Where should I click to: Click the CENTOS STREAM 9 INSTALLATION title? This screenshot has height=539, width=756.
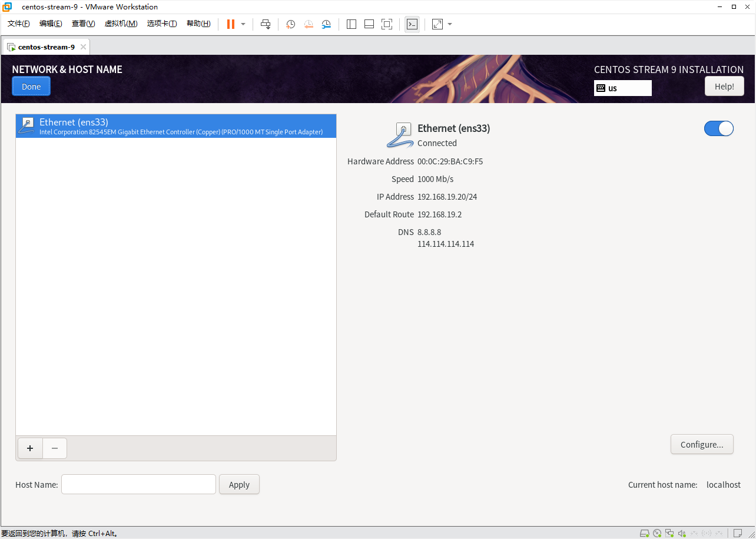click(x=669, y=69)
